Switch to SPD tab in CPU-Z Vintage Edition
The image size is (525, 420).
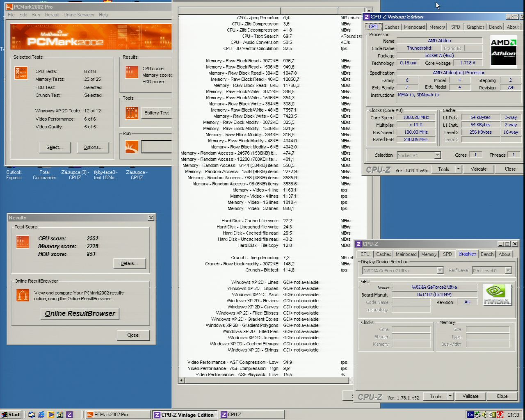(455, 27)
